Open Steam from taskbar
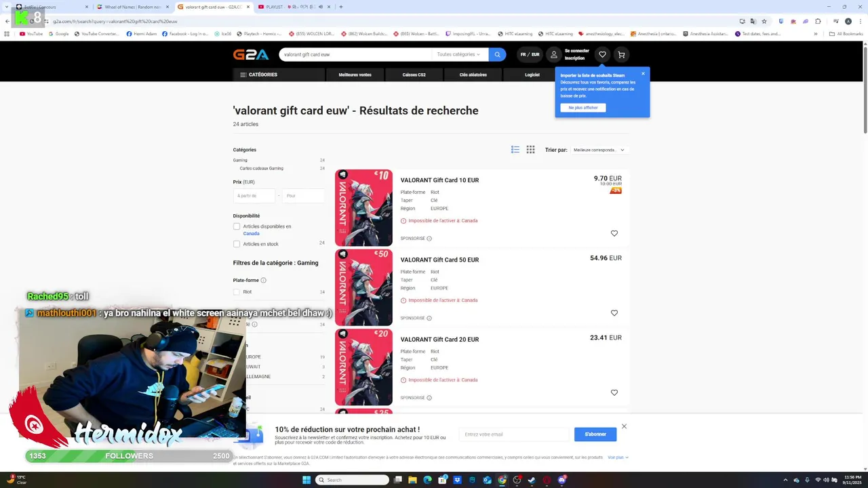The height and width of the screenshot is (488, 868). pos(532,480)
